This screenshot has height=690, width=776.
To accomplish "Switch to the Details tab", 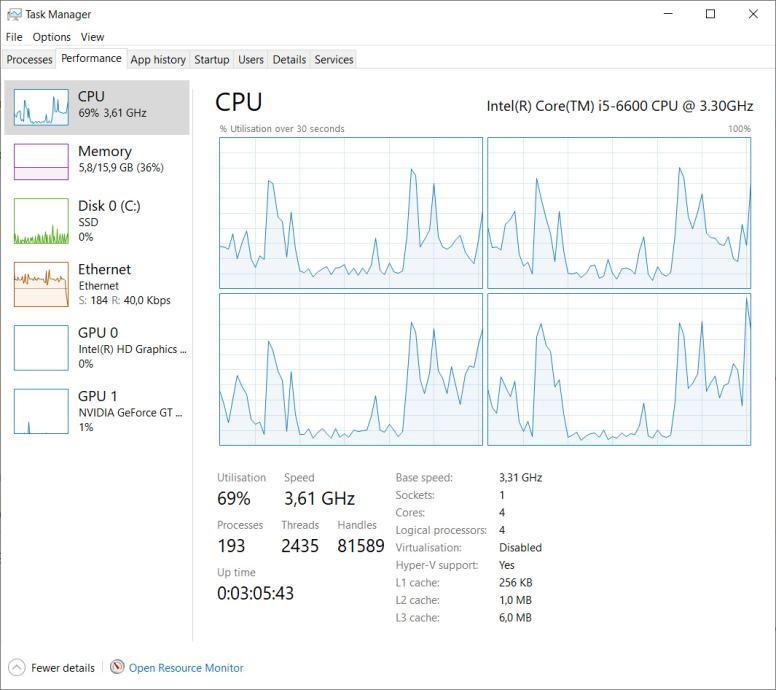I will point(289,60).
